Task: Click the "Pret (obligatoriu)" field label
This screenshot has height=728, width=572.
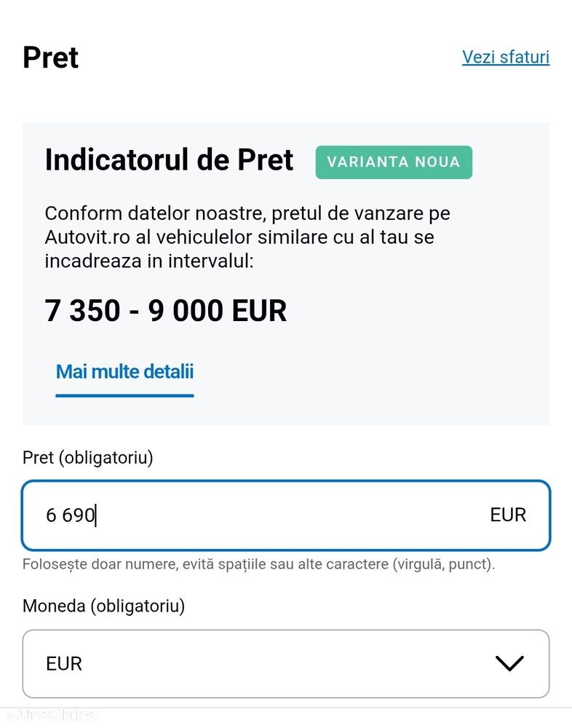Action: [x=87, y=459]
